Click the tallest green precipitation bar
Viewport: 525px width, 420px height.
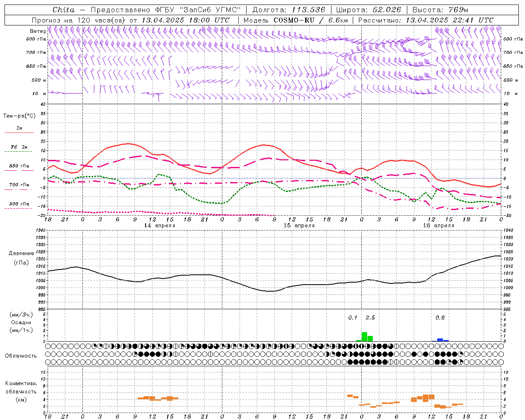[364, 337]
